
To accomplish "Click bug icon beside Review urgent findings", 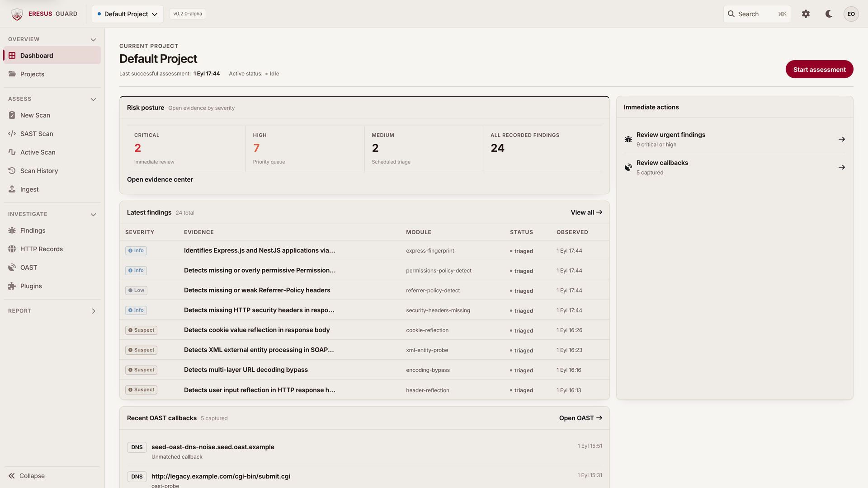I will click(x=628, y=139).
